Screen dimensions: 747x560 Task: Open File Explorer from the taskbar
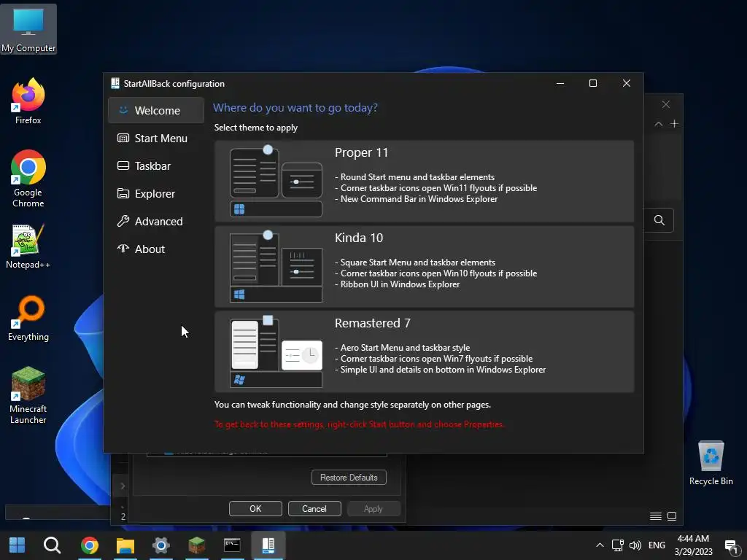125,545
